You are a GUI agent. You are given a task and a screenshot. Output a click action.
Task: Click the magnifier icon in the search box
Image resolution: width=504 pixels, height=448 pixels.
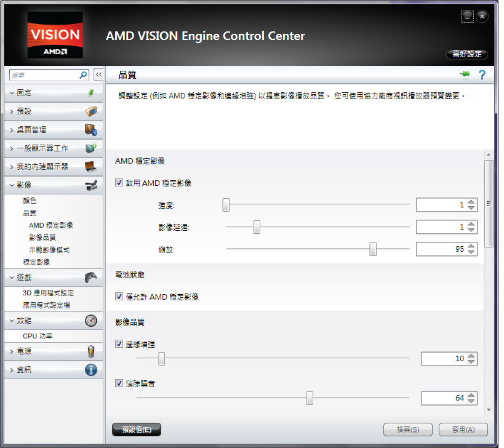82,74
